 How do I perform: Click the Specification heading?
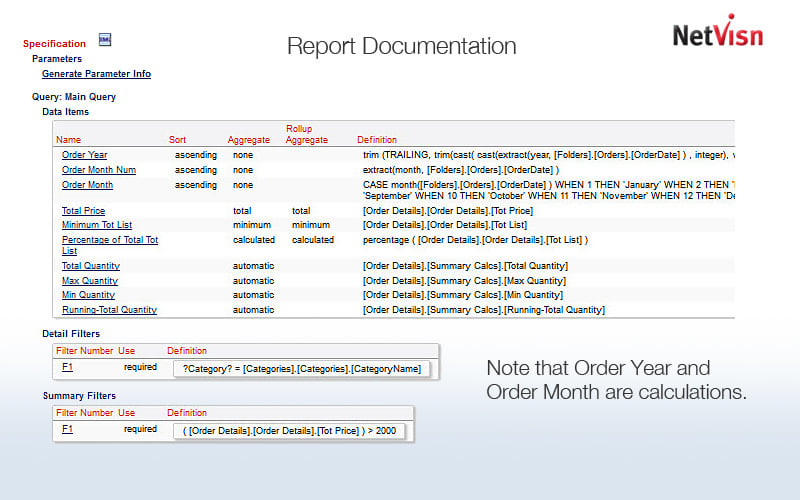pos(54,44)
